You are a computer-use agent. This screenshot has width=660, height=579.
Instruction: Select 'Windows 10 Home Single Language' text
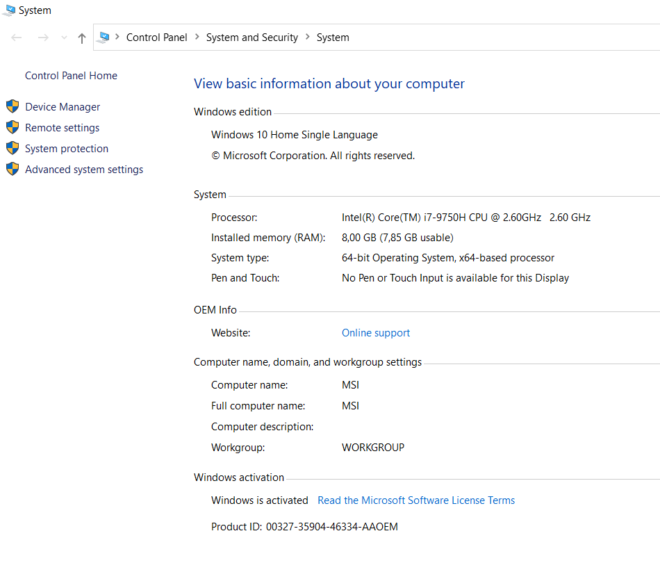pyautogui.click(x=294, y=135)
